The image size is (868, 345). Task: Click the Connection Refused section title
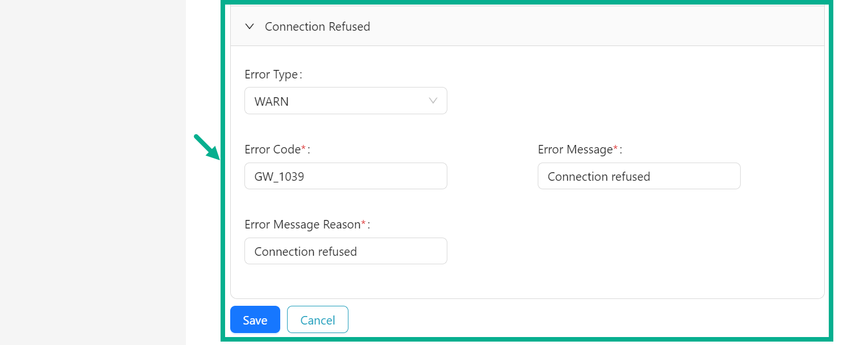pos(317,26)
